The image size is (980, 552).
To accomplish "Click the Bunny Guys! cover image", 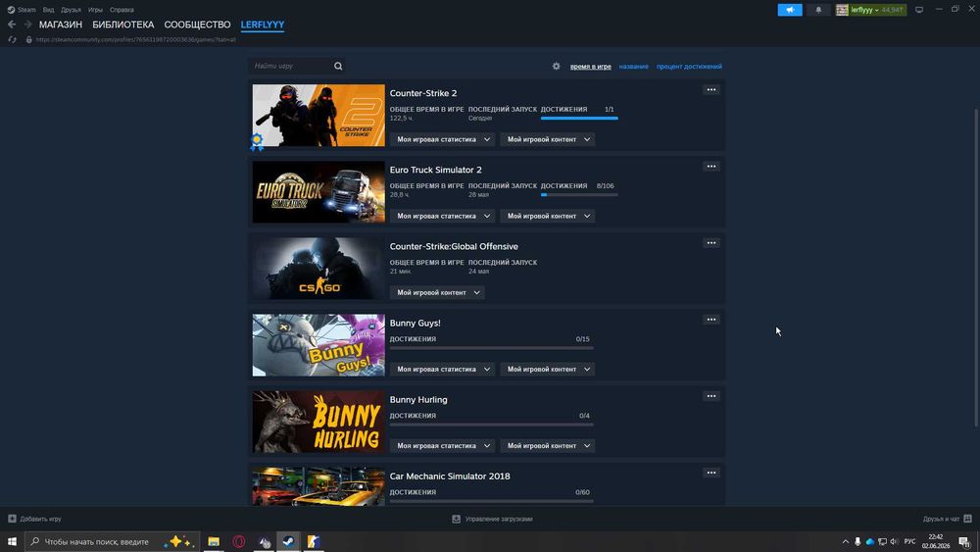I will [x=318, y=345].
